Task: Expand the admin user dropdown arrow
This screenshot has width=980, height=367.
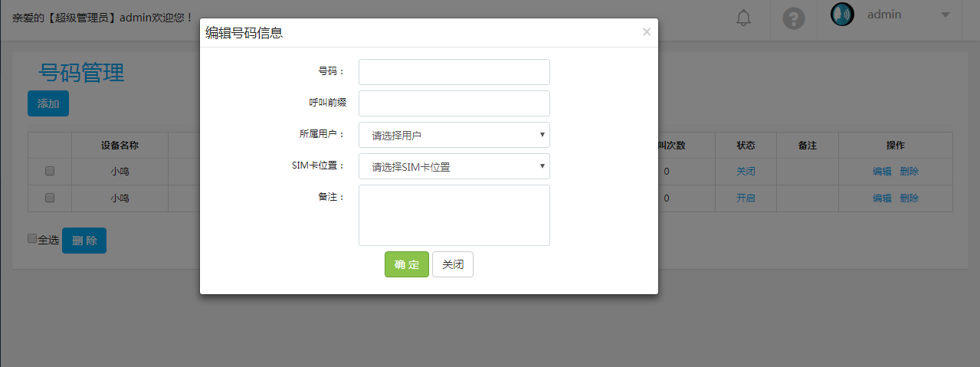Action: 945,15
